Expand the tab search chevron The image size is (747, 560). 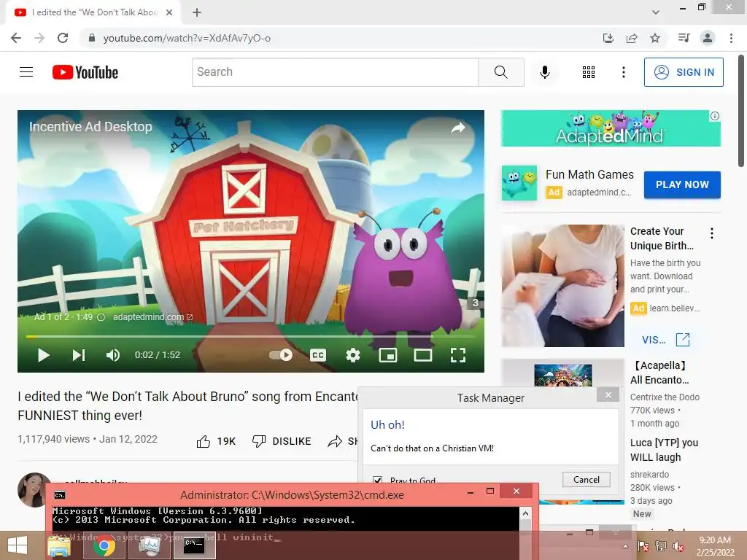tap(656, 12)
